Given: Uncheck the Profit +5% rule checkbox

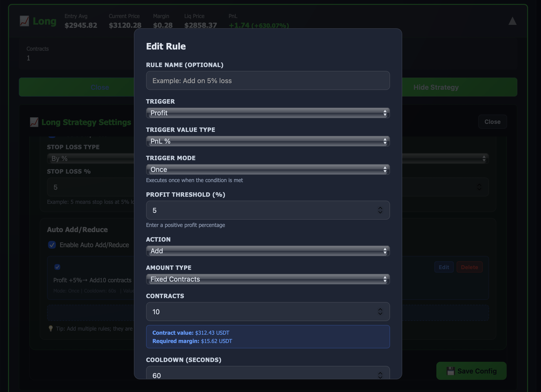Looking at the screenshot, I should [57, 267].
